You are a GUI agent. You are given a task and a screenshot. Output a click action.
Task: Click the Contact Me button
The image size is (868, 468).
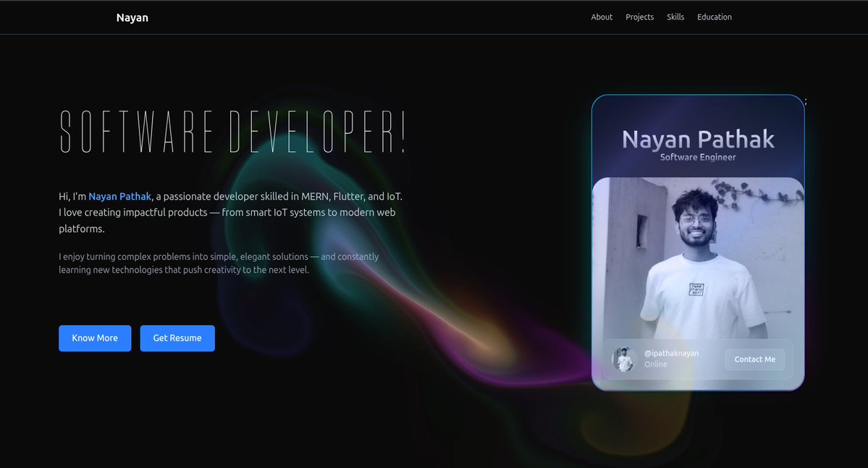click(754, 359)
